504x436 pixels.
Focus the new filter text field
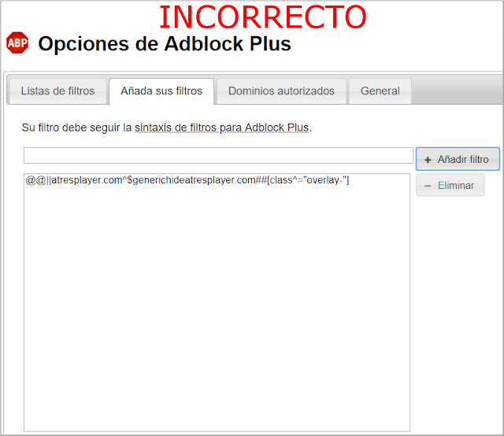pos(218,156)
